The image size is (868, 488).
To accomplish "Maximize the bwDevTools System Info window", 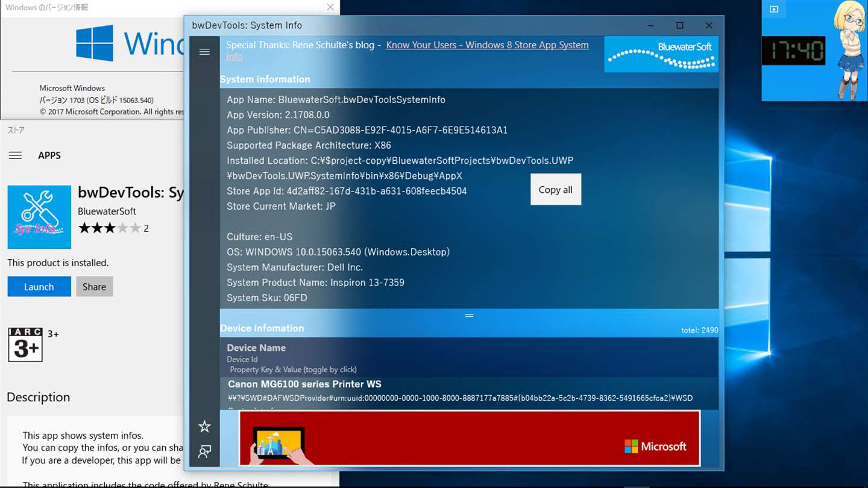I will coord(680,25).
